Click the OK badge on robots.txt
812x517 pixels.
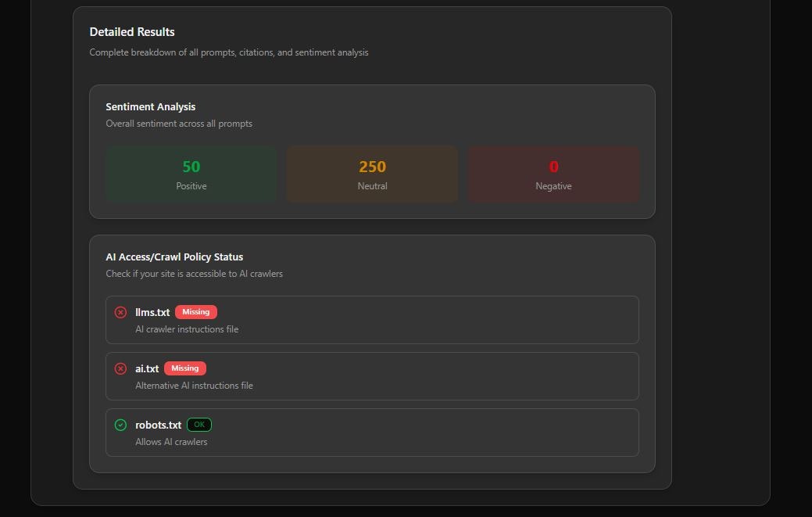(x=199, y=425)
